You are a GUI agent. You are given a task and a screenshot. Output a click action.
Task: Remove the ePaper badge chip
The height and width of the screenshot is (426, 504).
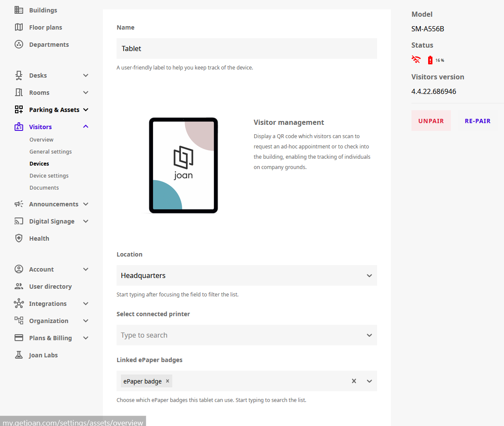tap(168, 381)
